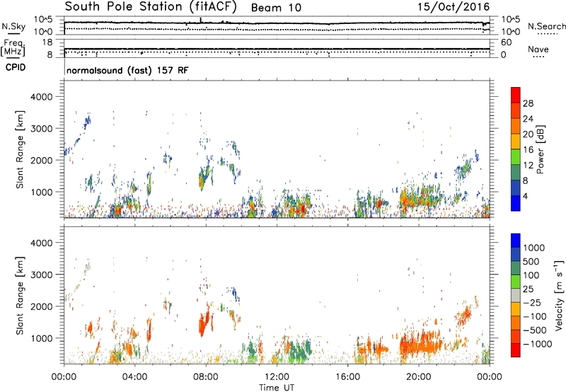Pick the light green 25–100 Velocity segment
The height and width of the screenshot is (392, 566).
point(516,282)
